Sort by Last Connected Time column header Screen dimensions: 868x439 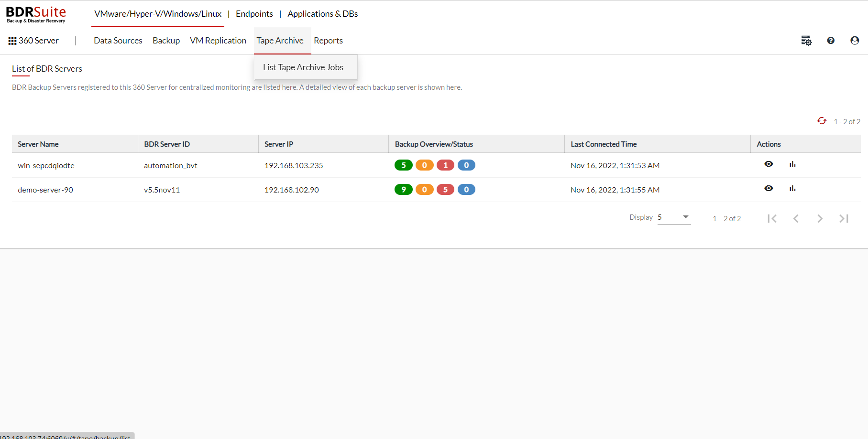pos(604,144)
